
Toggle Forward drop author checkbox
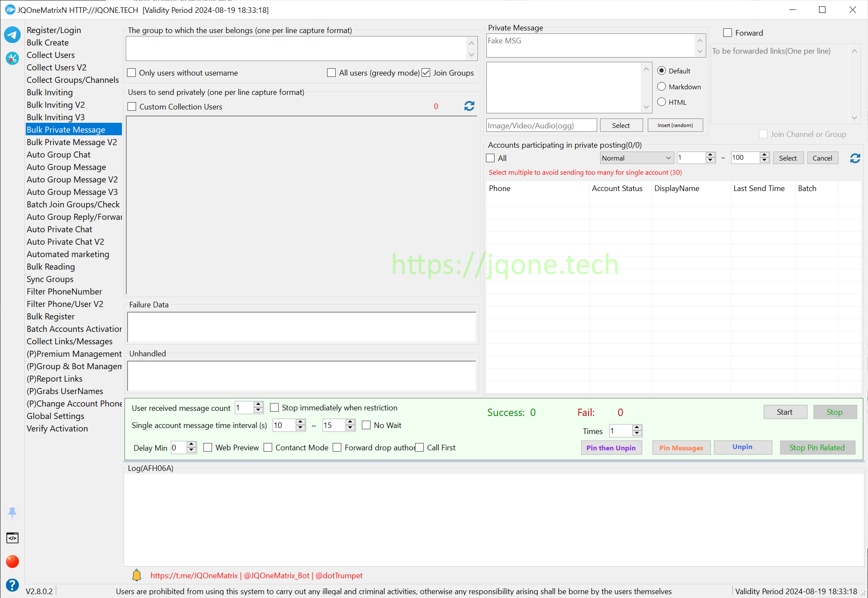point(337,447)
